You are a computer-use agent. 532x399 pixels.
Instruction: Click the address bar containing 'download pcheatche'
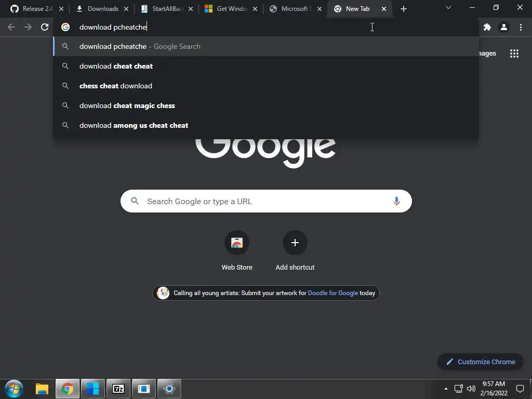click(x=266, y=27)
